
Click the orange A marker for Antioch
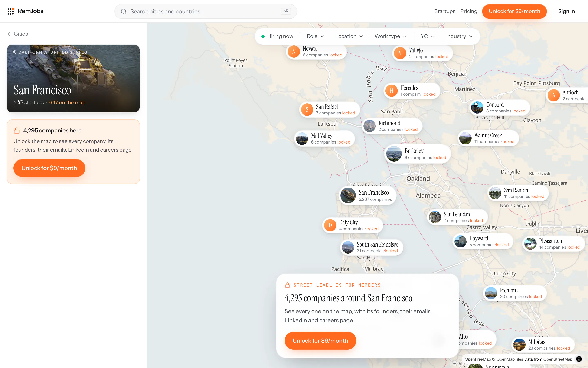(x=553, y=95)
